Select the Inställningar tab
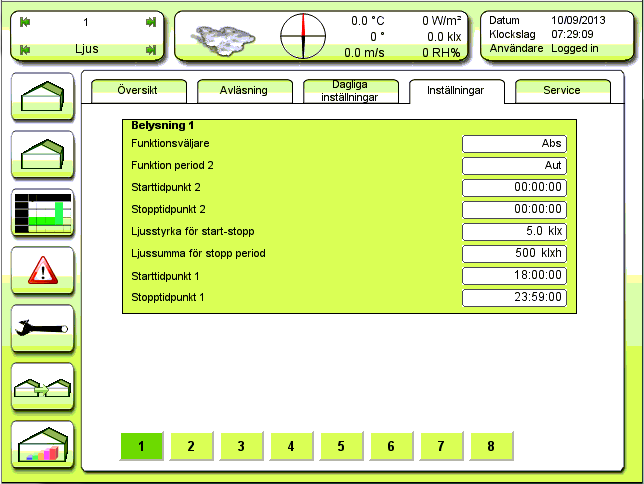This screenshot has height=484, width=644. point(457,91)
